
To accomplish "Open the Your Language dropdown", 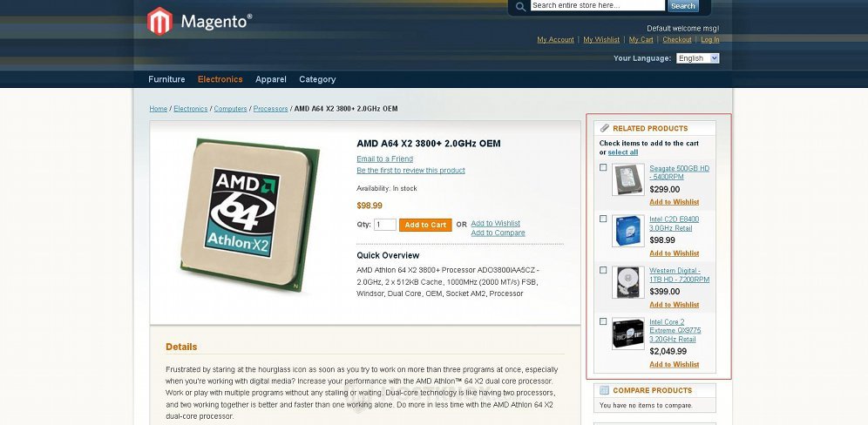I will tap(697, 58).
